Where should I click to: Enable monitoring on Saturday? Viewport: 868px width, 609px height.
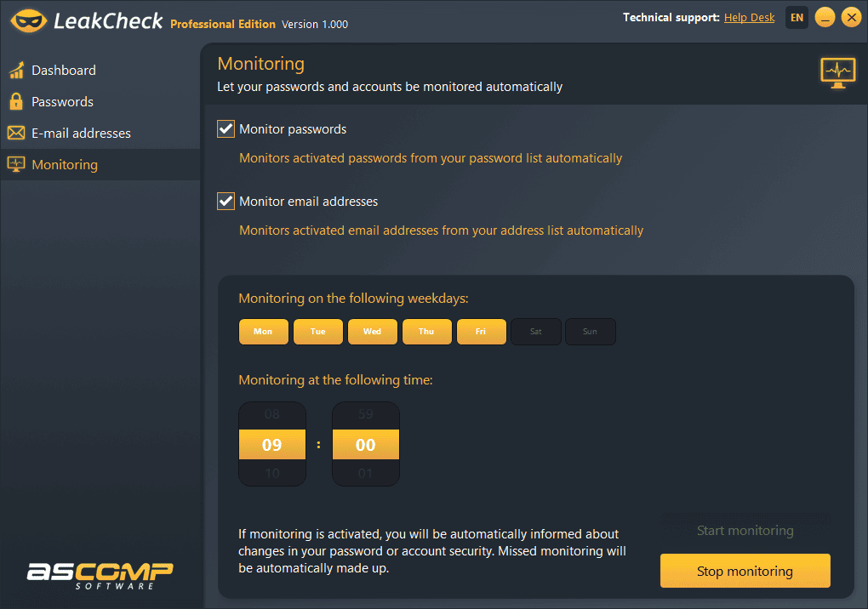[x=536, y=332]
